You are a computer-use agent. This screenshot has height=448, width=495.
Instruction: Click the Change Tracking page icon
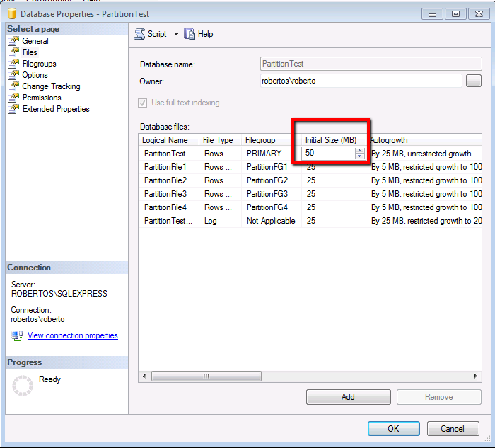pyautogui.click(x=13, y=86)
